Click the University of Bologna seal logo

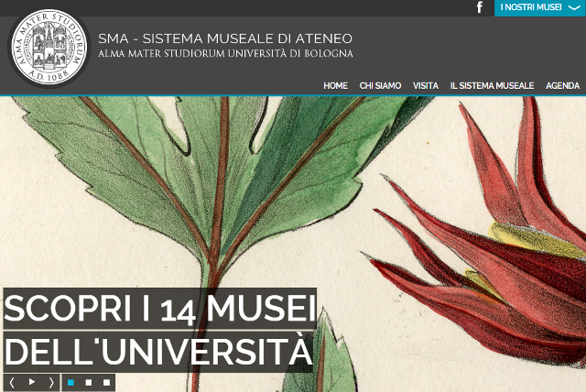[49, 49]
